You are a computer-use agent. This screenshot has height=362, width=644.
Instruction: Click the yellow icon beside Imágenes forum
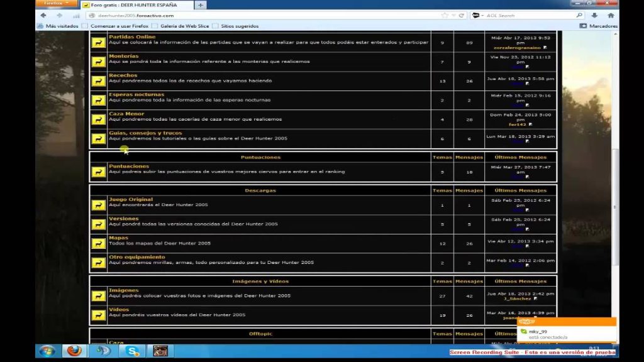(98, 295)
